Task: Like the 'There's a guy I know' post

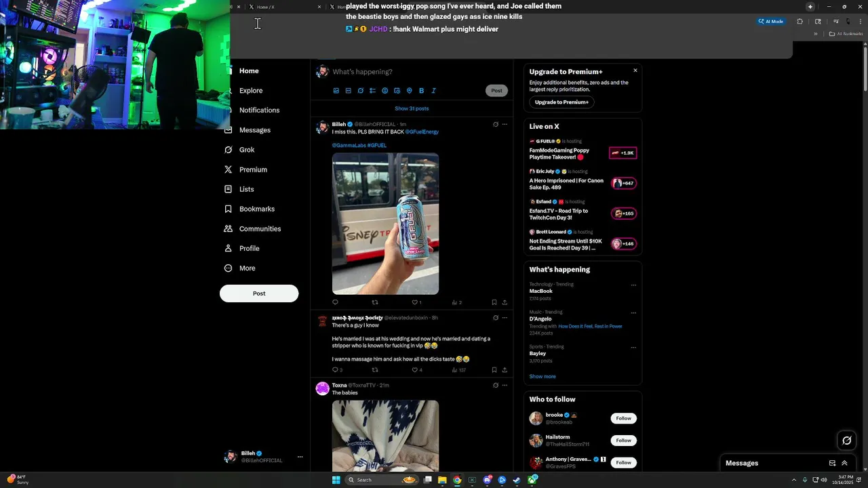Action: [x=415, y=370]
